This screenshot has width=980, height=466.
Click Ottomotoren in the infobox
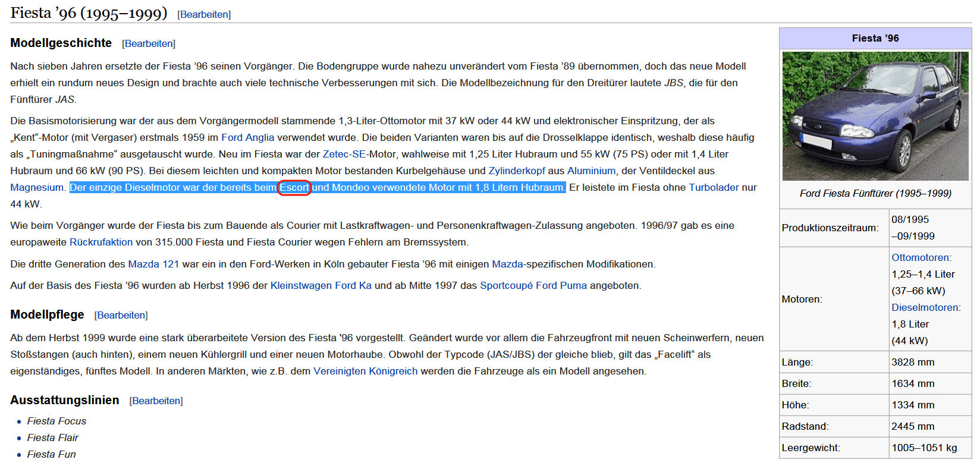click(920, 258)
